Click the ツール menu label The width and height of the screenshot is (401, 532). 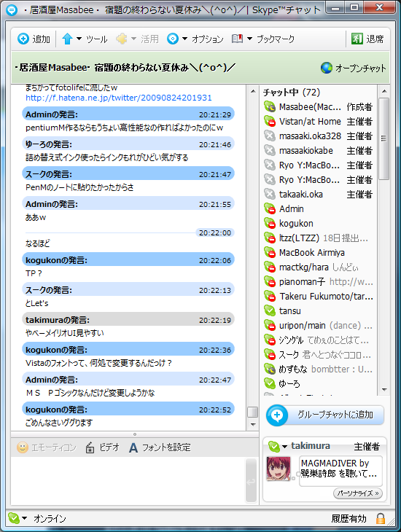(x=96, y=39)
